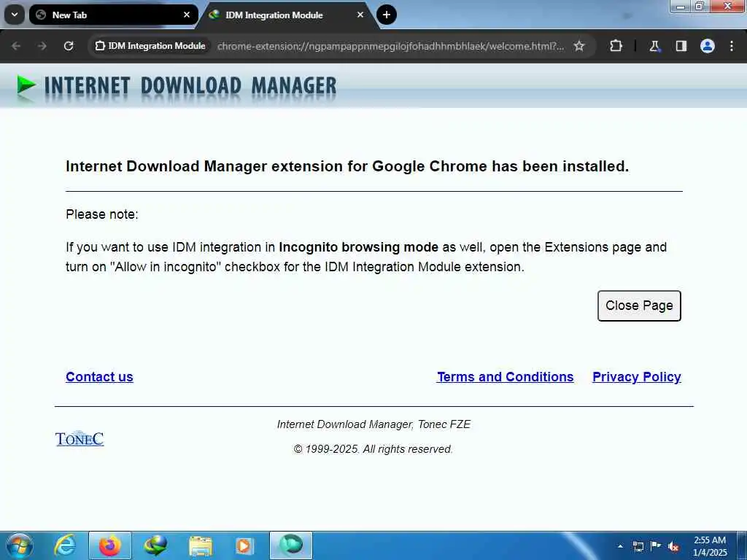Open the Windows Start menu orb
The height and width of the screenshot is (560, 747).
tap(20, 545)
